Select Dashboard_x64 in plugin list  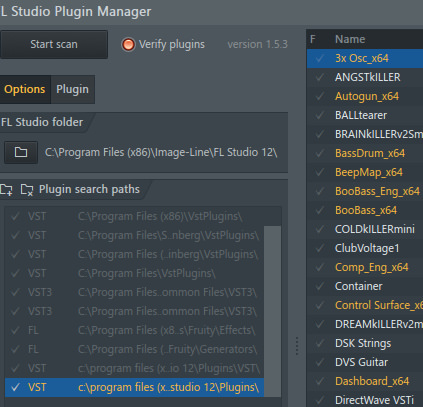pos(372,381)
